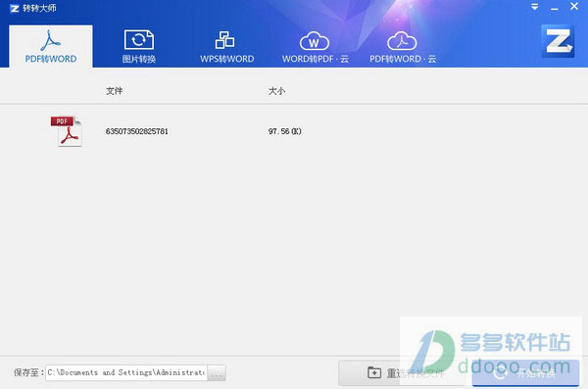Screen dimensions: 588x389
Task: Click the file size 97.56 (K)
Action: click(285, 131)
